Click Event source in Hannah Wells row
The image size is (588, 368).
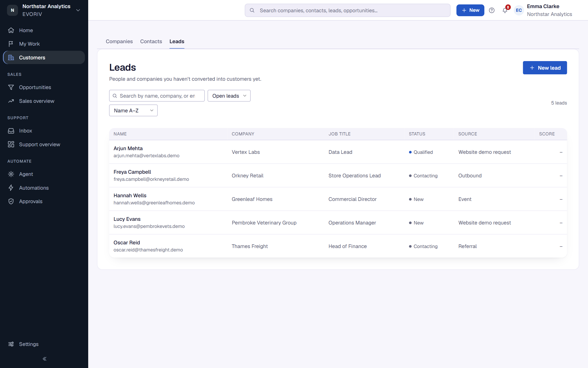pyautogui.click(x=465, y=199)
